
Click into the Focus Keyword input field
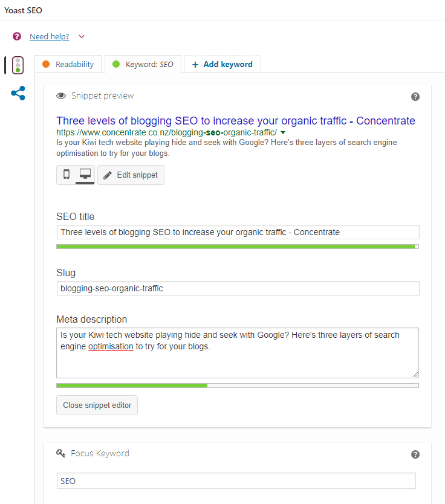[x=236, y=481]
